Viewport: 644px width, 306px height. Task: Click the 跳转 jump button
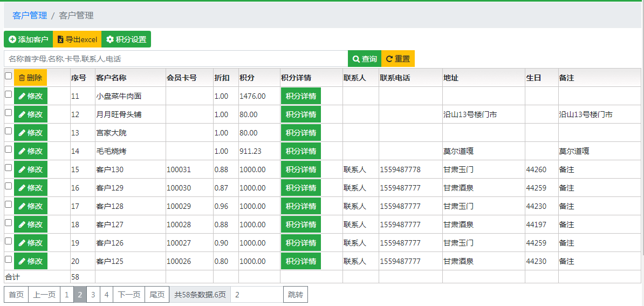(x=296, y=295)
